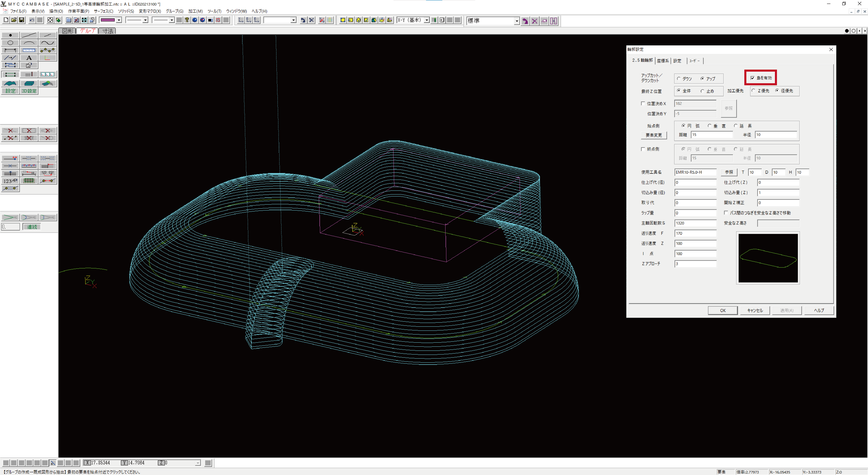Open the empty combo box dropdown
Viewport: 868px width, 475px height.
point(294,20)
